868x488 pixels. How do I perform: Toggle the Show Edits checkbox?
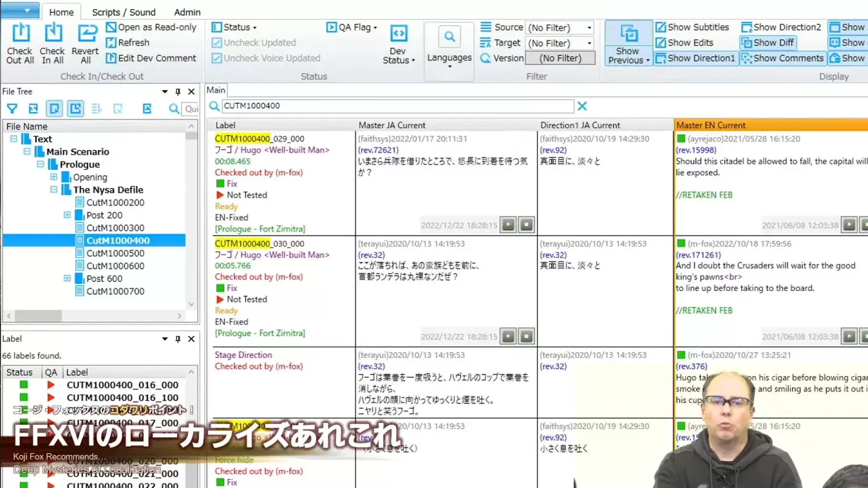pos(661,43)
